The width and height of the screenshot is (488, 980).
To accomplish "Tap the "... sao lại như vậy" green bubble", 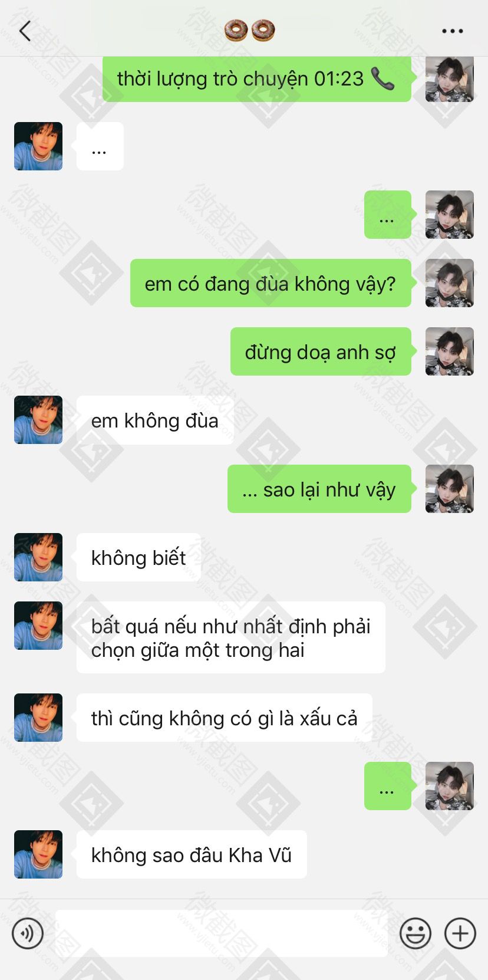I will (319, 489).
